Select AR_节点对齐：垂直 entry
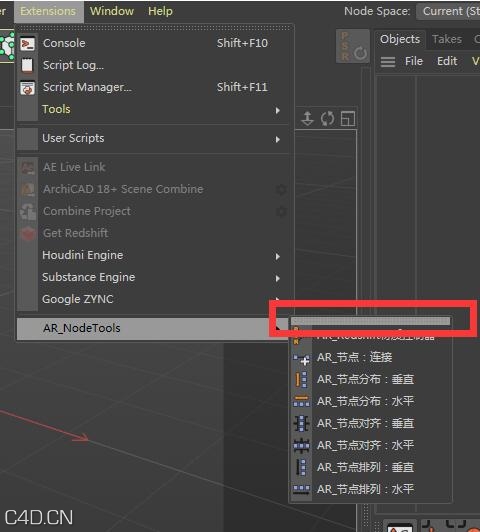Screen dimensions: 480x532 [x=371, y=423]
